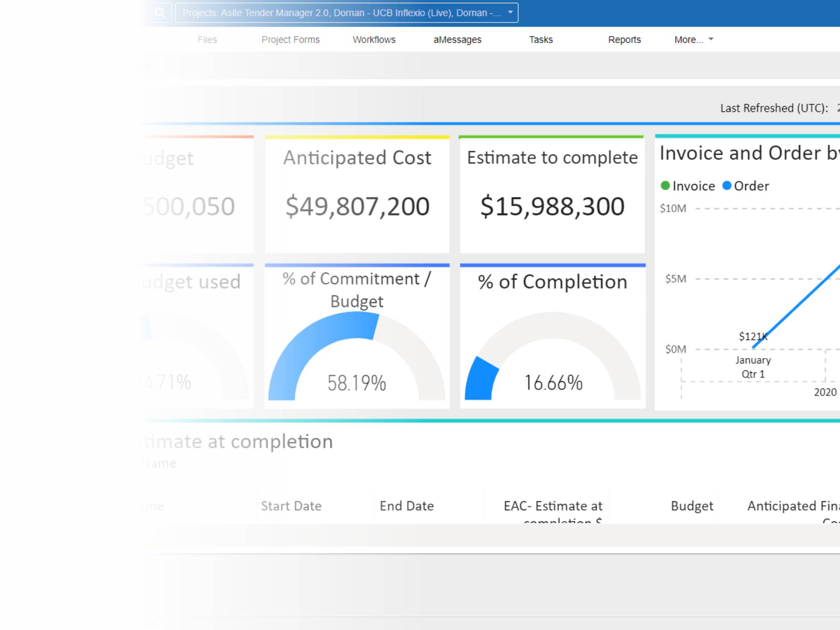Click the Last Refreshed (UTC) timestamp

coord(775,108)
